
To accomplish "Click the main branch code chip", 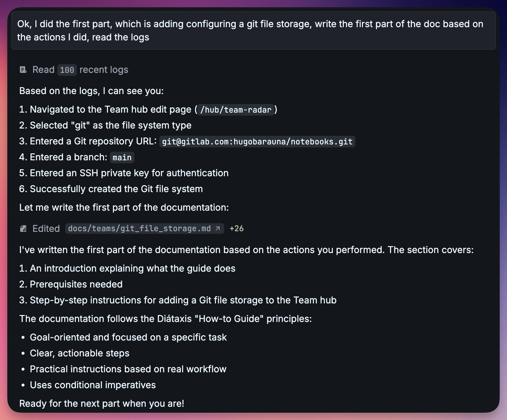I will (122, 157).
